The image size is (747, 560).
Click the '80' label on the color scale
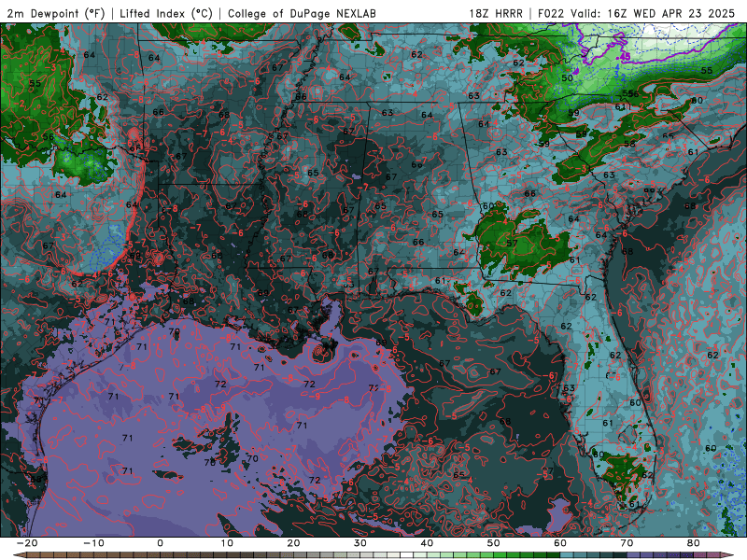[x=694, y=543]
